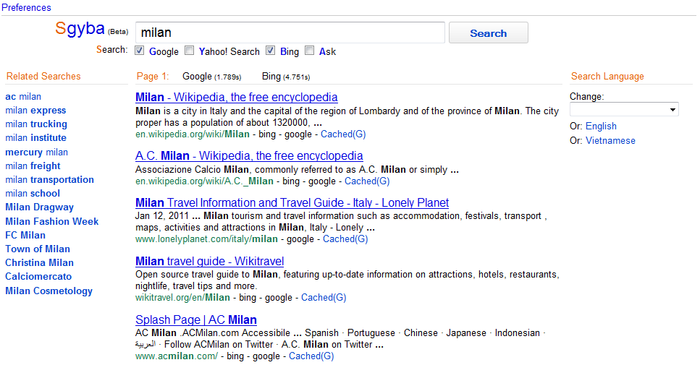Image resolution: width=700 pixels, height=365 pixels.
Task: Select related search Milan Dragway
Action: coord(39,207)
